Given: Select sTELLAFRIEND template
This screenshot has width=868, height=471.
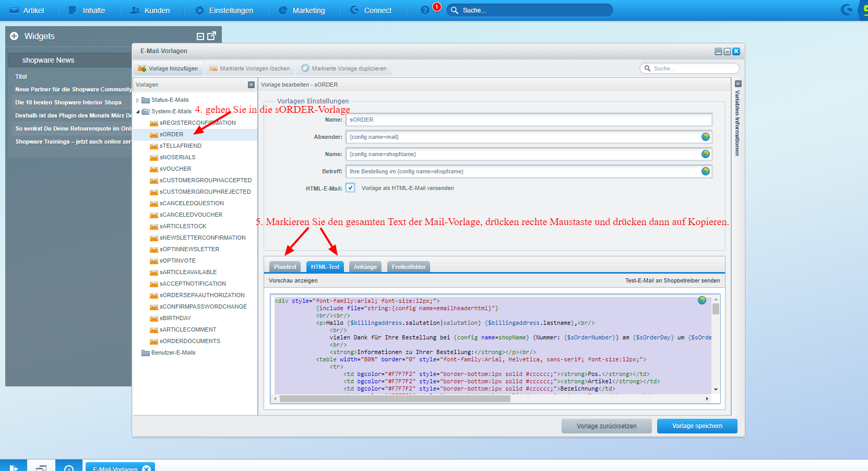Looking at the screenshot, I should click(180, 146).
